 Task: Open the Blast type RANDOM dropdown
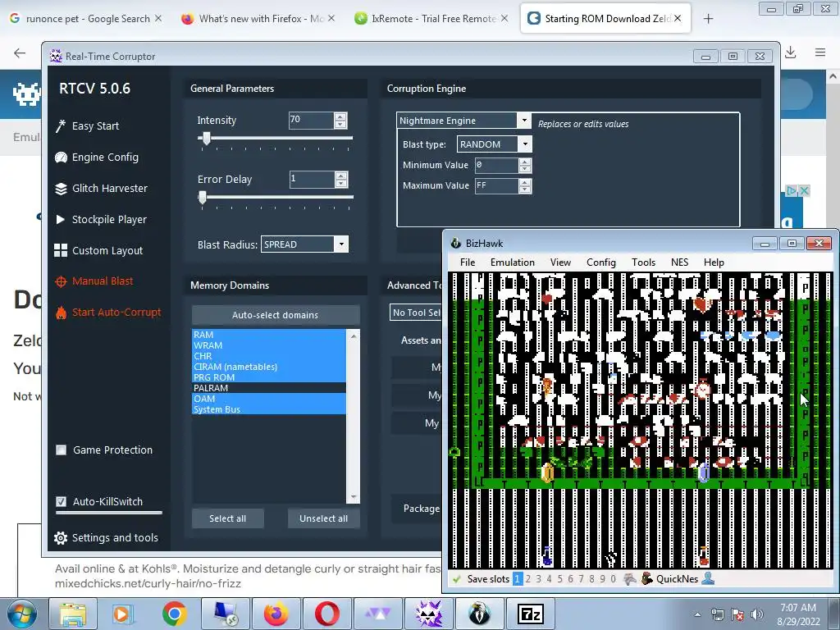(x=525, y=144)
